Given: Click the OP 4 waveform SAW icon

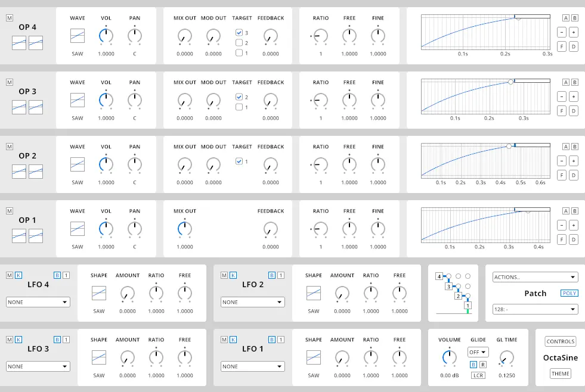Looking at the screenshot, I should point(78,36).
